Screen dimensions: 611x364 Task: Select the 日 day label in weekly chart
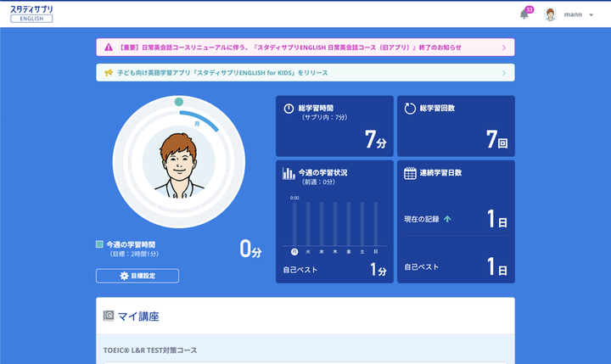click(376, 252)
